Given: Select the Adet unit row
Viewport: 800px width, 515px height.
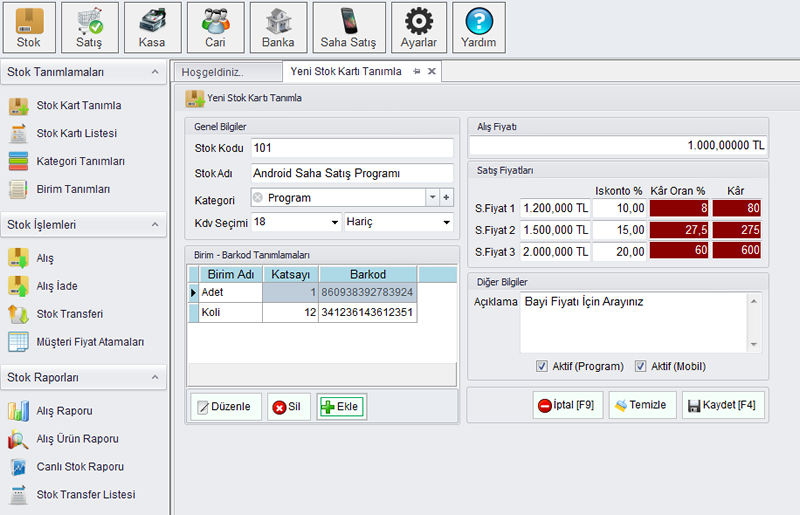Looking at the screenshot, I should point(303,292).
